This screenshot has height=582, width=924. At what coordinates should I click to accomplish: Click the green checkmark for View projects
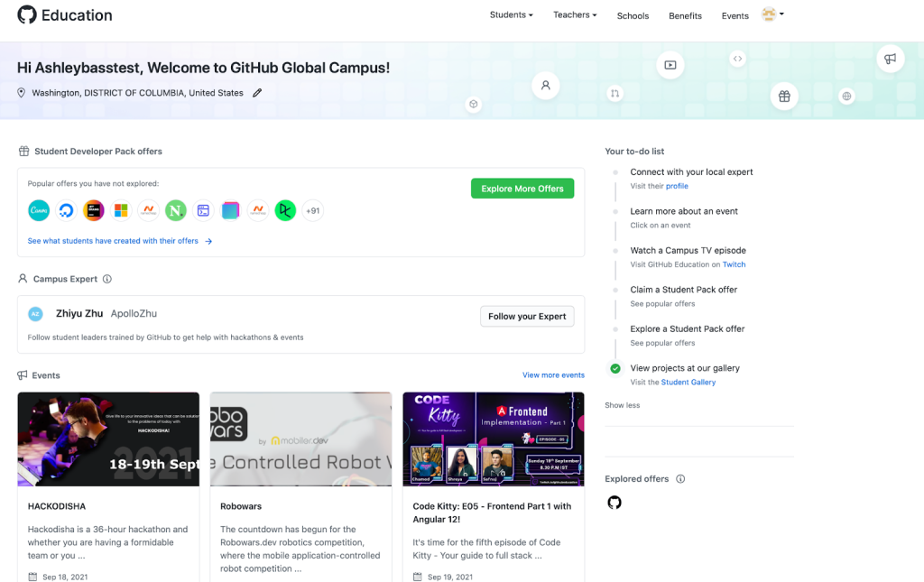point(615,368)
